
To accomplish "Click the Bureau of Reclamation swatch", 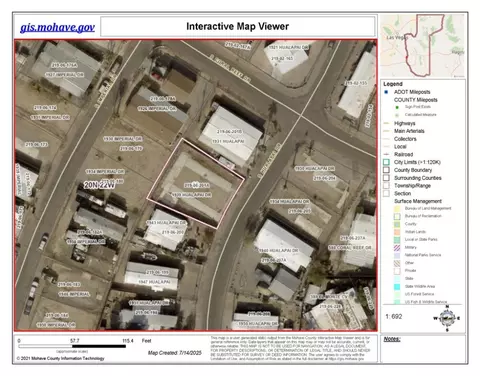I will [x=397, y=216].
